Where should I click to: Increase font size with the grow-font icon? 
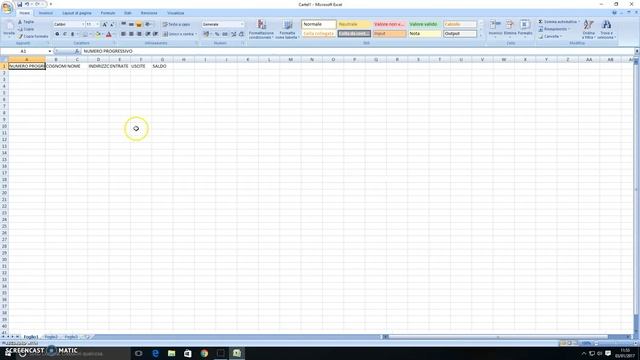[105, 24]
